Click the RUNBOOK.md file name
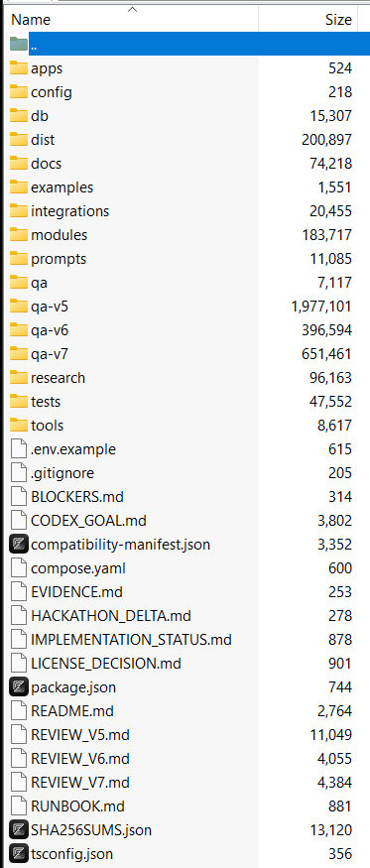This screenshot has width=370, height=868. click(x=77, y=806)
